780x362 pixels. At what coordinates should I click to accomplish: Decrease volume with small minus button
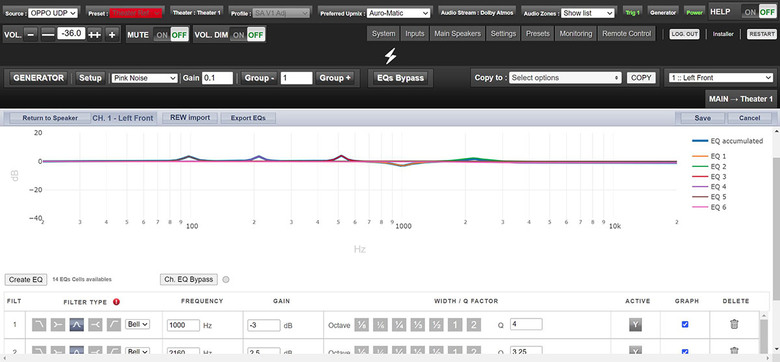click(30, 35)
